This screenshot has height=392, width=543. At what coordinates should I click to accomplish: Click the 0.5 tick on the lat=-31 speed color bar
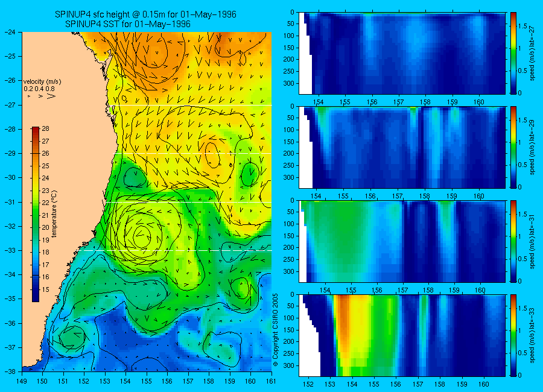point(523,259)
